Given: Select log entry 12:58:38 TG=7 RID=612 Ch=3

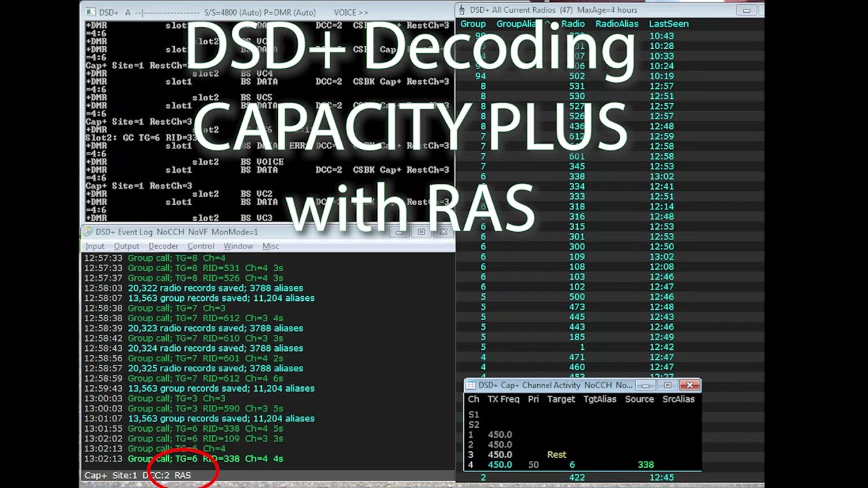Looking at the screenshot, I should tap(184, 318).
